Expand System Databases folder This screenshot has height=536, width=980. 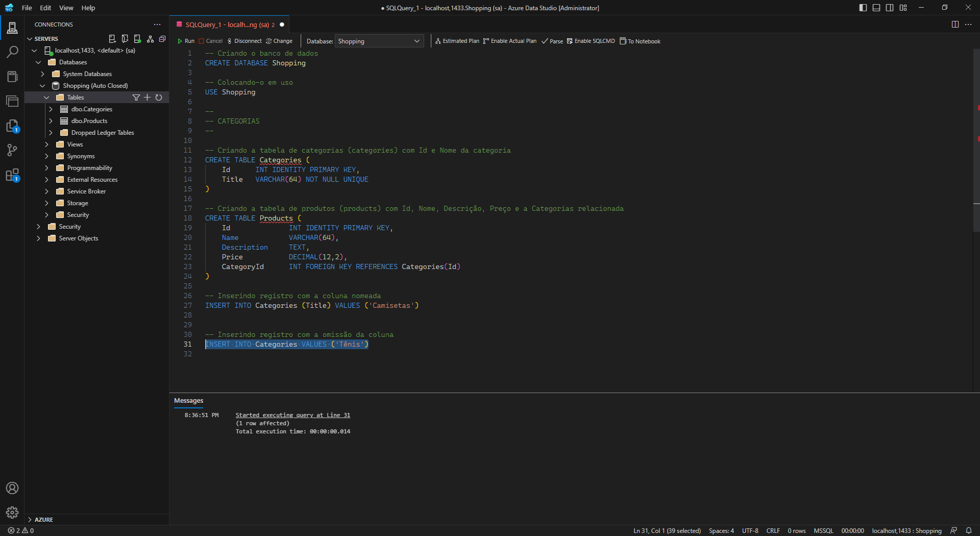(x=42, y=74)
